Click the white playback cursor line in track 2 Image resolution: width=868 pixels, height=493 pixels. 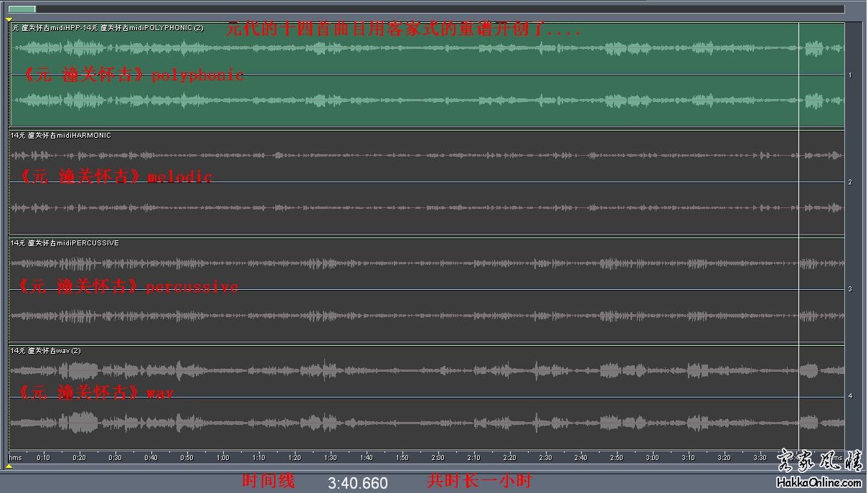[x=799, y=182]
